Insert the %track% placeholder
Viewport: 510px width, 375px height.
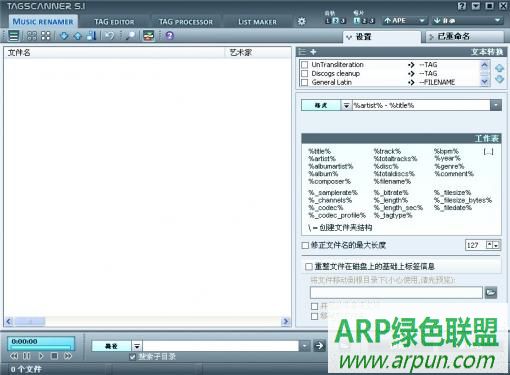(x=387, y=151)
